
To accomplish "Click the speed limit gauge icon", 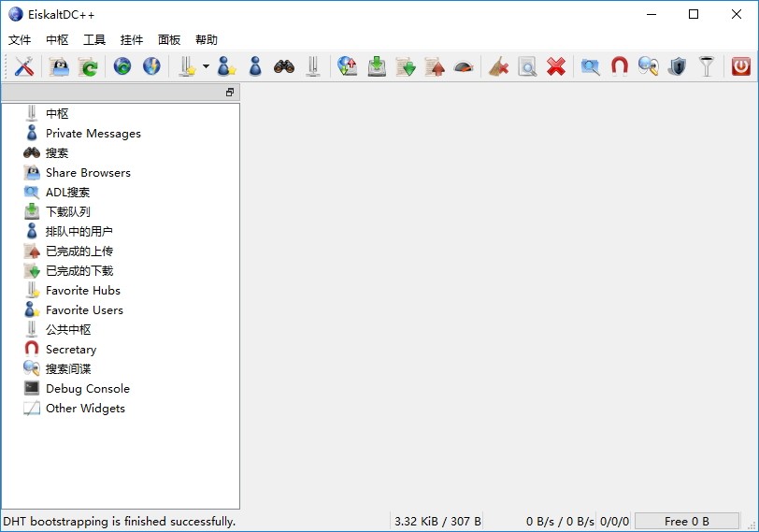I will point(464,66).
